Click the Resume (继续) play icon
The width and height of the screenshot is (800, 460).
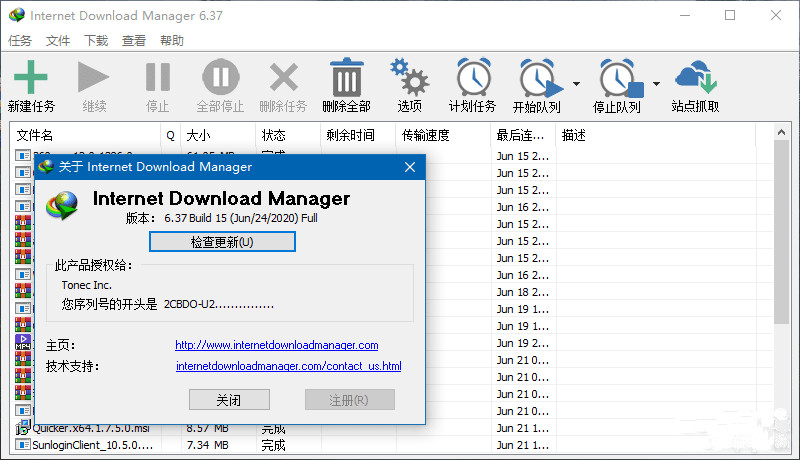point(93,77)
